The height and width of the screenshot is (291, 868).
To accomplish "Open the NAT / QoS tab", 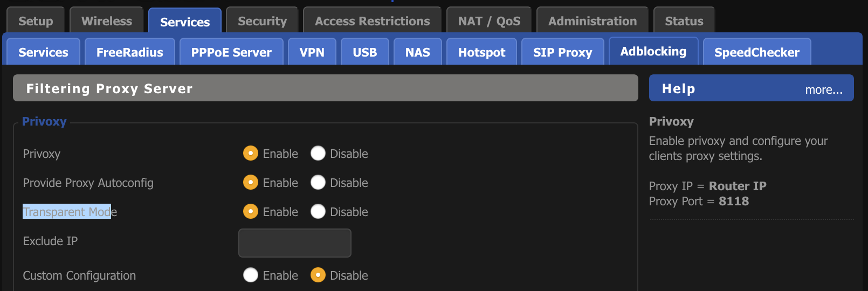I will [x=489, y=21].
